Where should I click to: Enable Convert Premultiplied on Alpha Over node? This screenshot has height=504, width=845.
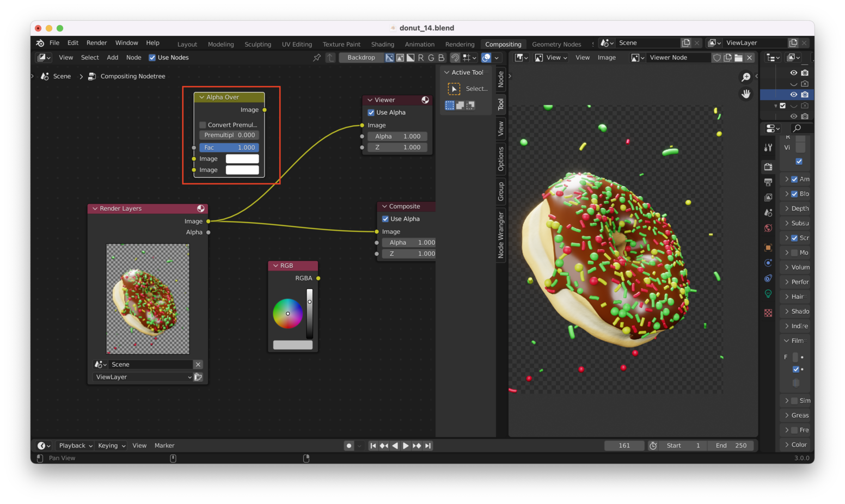point(203,125)
